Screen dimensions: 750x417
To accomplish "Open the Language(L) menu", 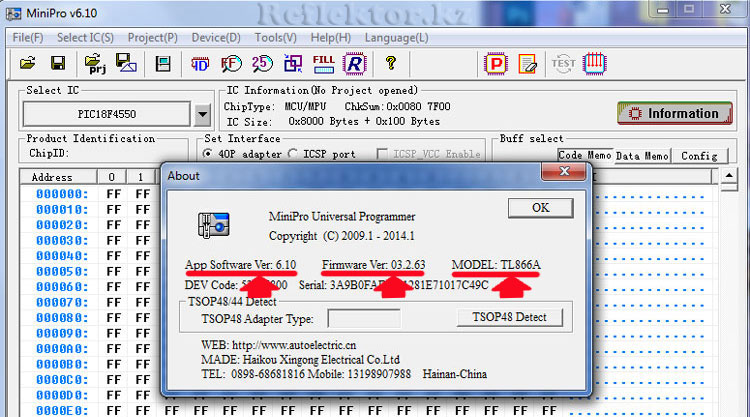I will 397,37.
